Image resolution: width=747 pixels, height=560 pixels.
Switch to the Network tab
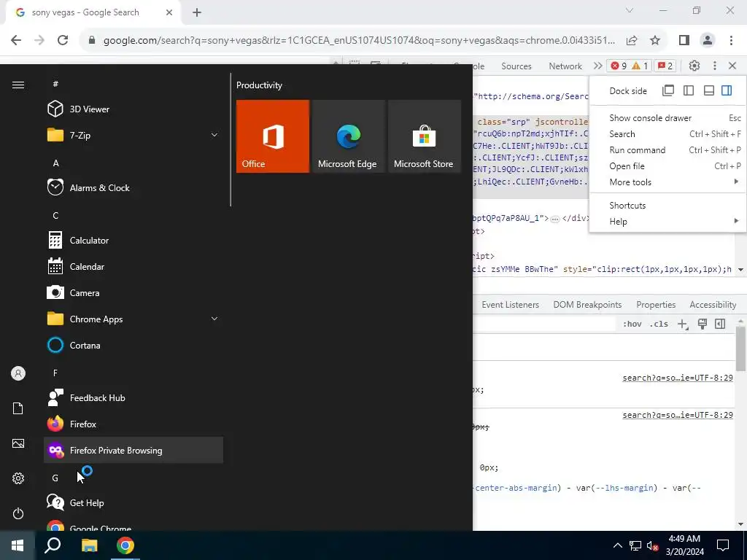[565, 66]
